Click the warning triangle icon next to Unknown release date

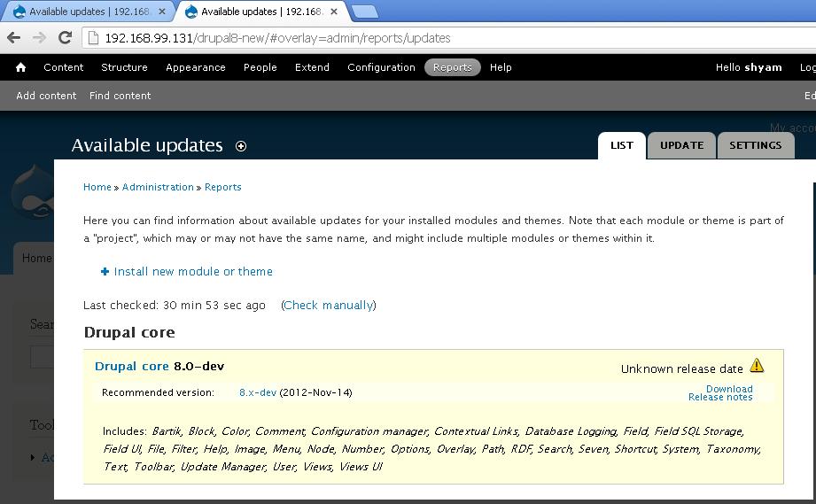(x=757, y=366)
